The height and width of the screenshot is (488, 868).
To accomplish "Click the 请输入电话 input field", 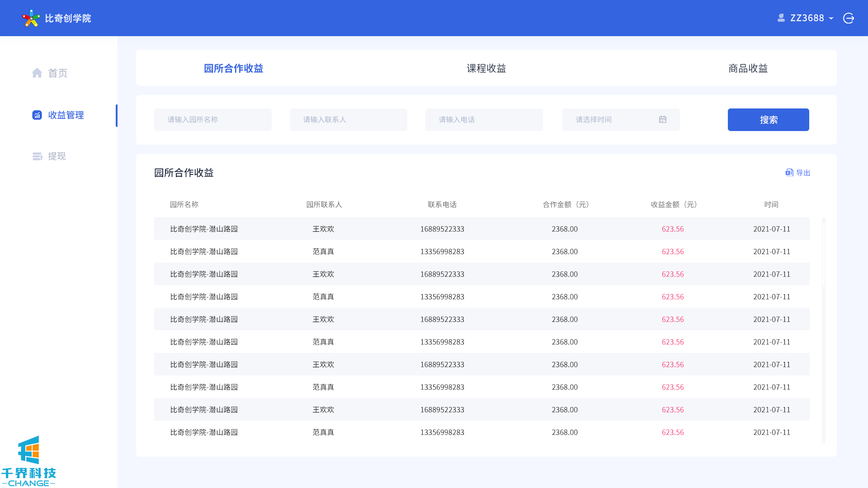I will (x=484, y=120).
